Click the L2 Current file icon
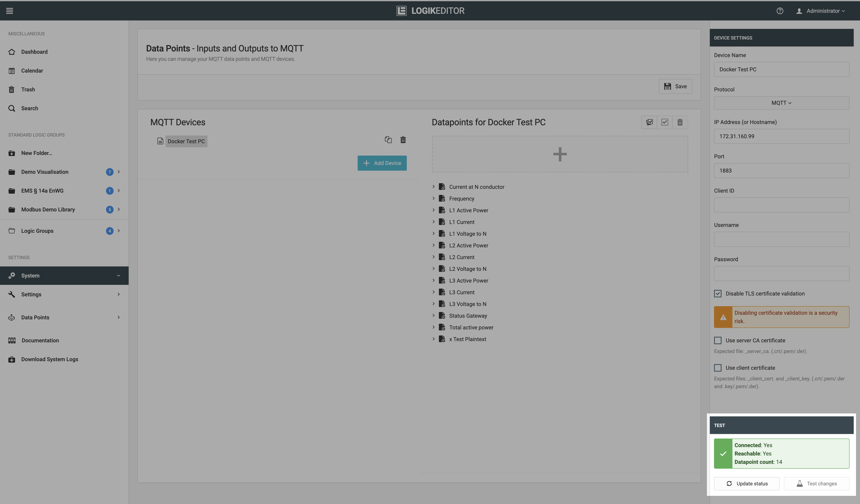Viewport: 860px width, 504px height. (442, 257)
